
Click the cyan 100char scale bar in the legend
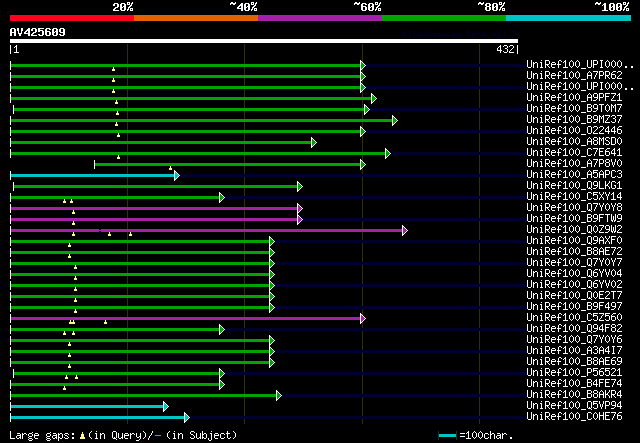pyautogui.click(x=447, y=436)
